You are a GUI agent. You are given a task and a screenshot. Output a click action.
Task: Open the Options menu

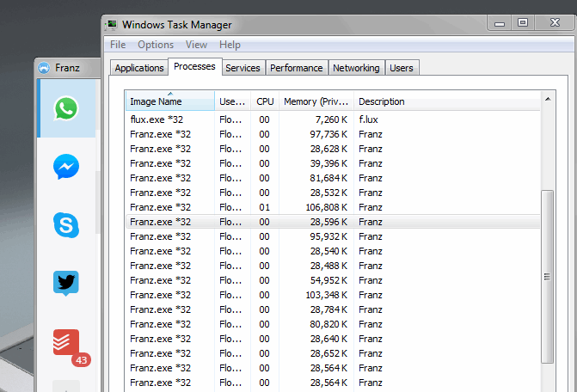click(156, 45)
